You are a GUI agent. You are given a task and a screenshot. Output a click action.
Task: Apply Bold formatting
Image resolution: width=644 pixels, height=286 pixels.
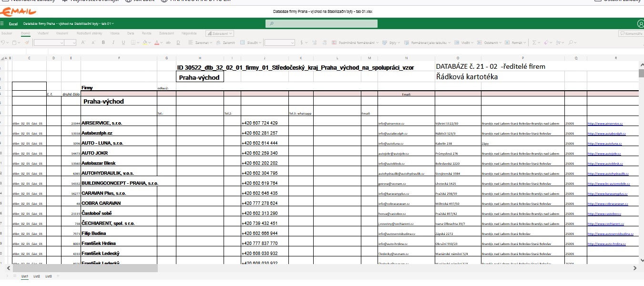(x=103, y=42)
